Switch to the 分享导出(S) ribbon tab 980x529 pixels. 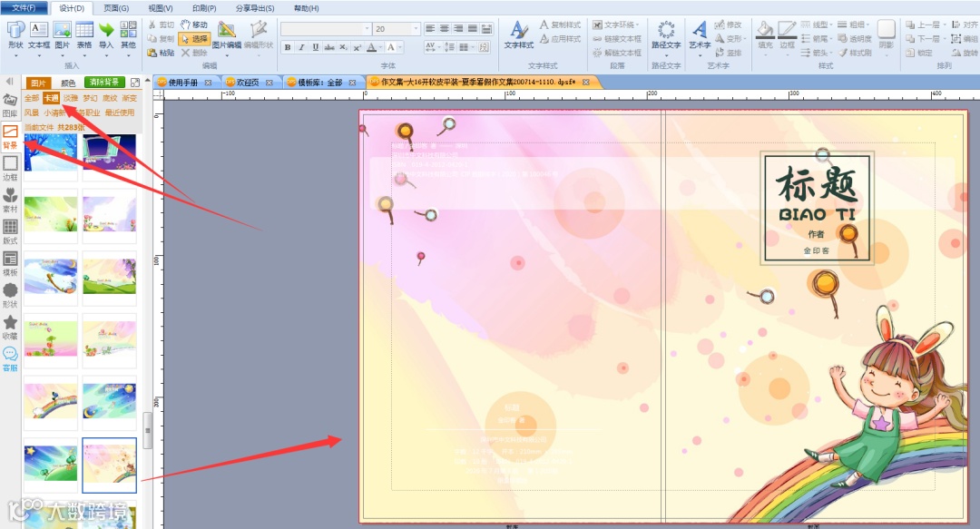[x=255, y=8]
